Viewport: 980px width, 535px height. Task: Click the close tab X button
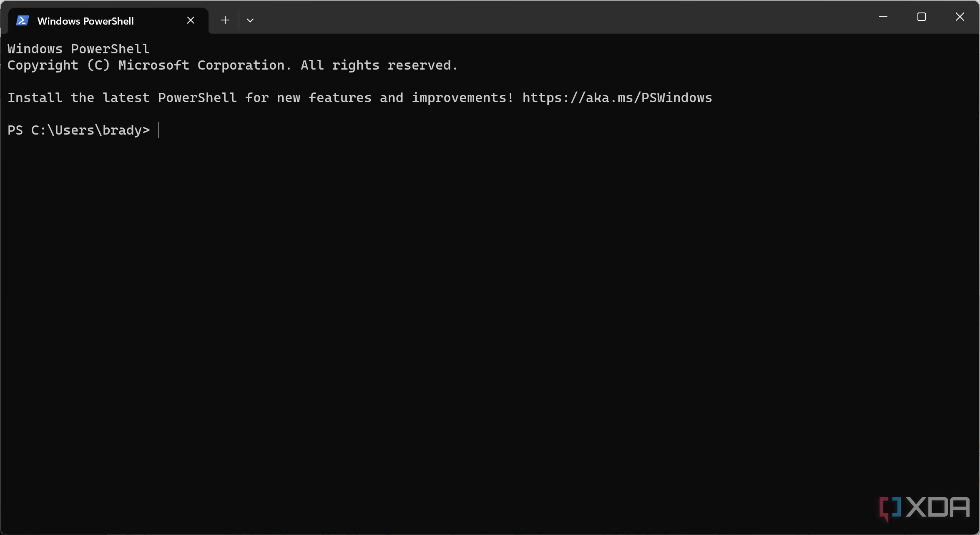pos(191,20)
